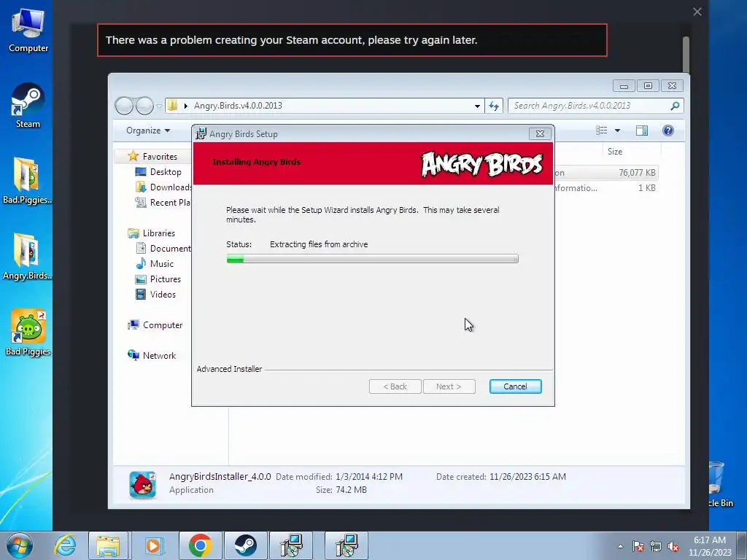Expand the address bar history dropdown
Viewport: 747px width, 560px height.
[x=477, y=106]
